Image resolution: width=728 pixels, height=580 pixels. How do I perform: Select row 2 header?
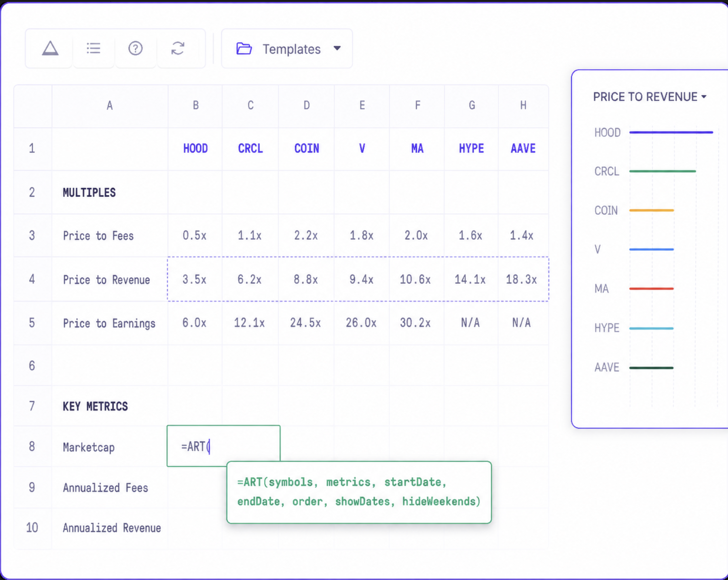click(x=32, y=192)
